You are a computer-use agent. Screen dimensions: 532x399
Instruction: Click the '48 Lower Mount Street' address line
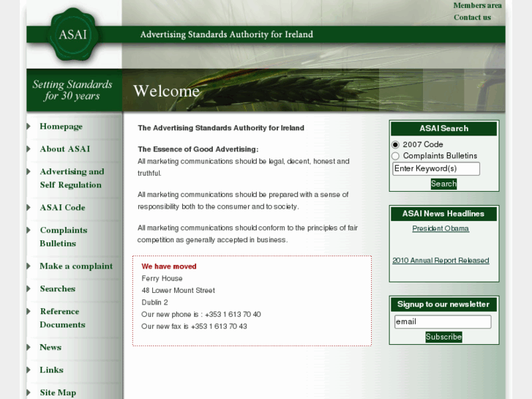[179, 291]
